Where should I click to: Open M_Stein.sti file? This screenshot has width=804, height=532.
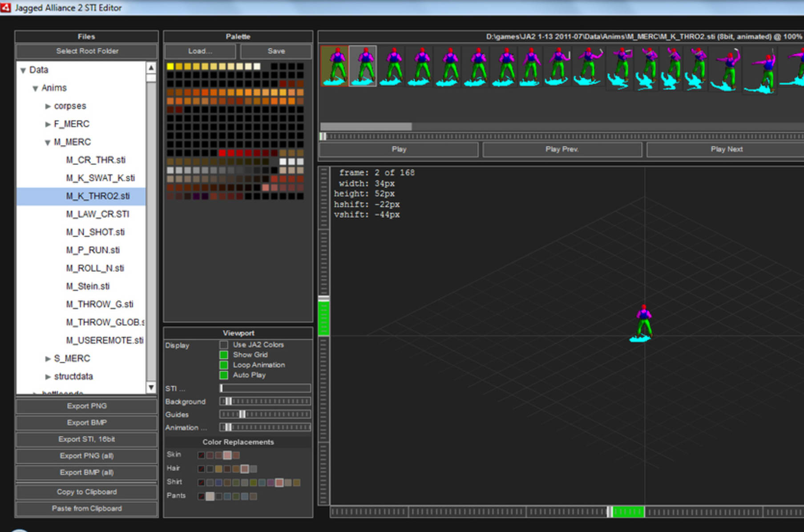tap(88, 286)
